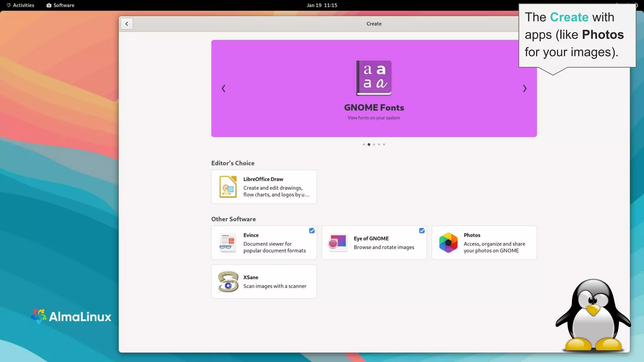
Task: Open the XSane title link
Action: point(251,277)
